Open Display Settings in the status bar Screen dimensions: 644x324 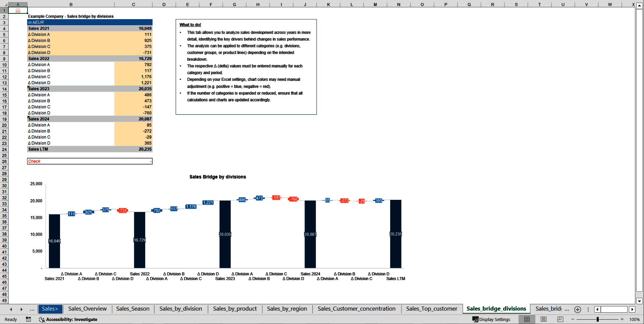click(x=492, y=319)
